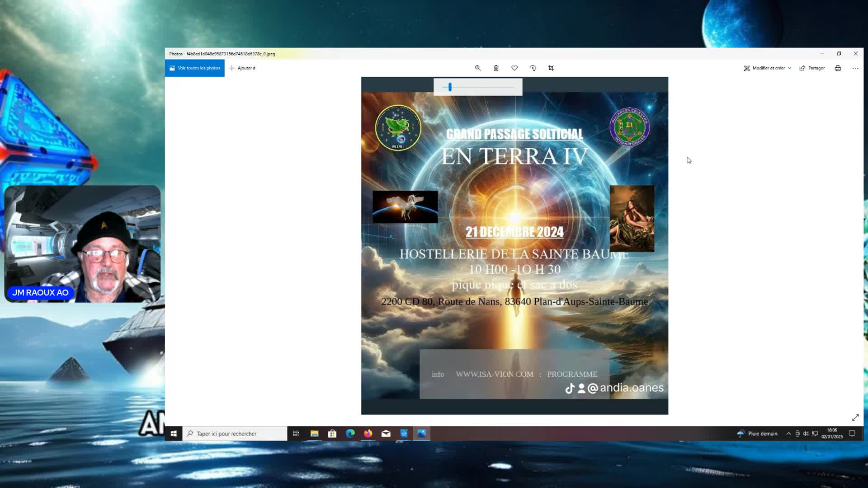This screenshot has width=868, height=488.
Task: Open Task View in taskbar
Action: coord(296,433)
